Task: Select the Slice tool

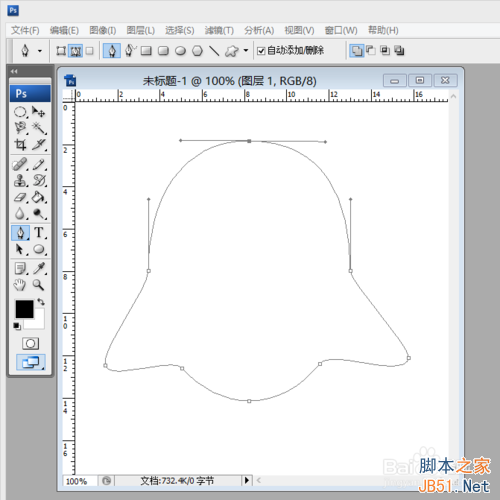Action: point(38,144)
